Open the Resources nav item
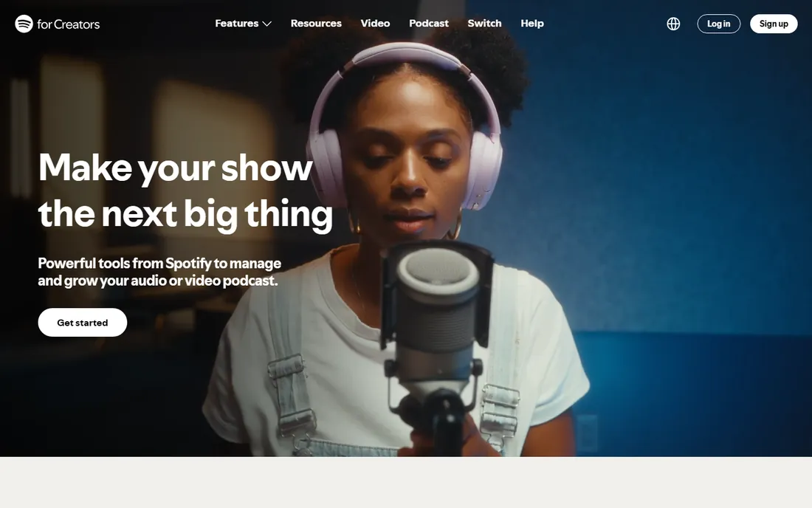Viewport: 812px width, 508px height. [316, 24]
